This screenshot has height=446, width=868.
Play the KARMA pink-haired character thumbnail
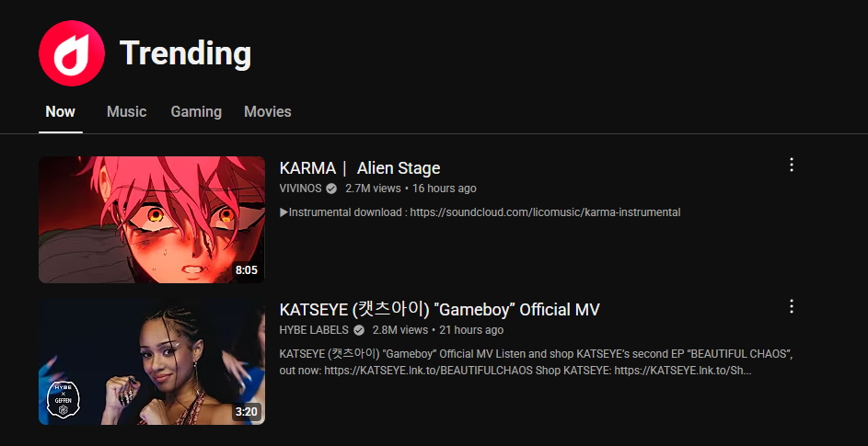pyautogui.click(x=152, y=220)
